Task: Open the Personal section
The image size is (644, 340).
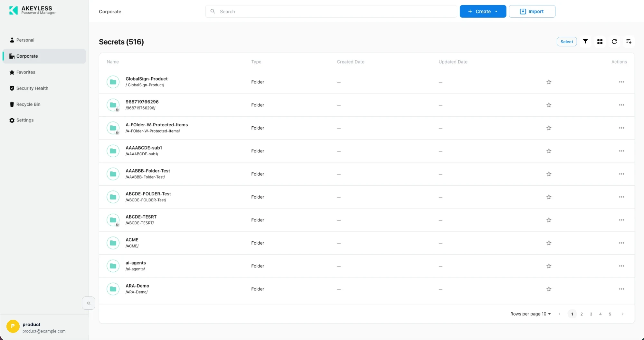Action: click(x=44, y=40)
